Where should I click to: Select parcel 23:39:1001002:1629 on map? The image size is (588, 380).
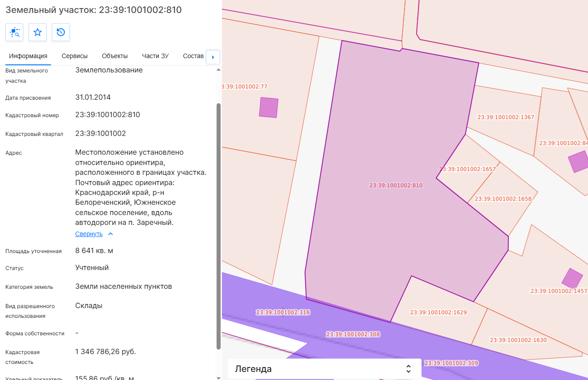(x=439, y=312)
